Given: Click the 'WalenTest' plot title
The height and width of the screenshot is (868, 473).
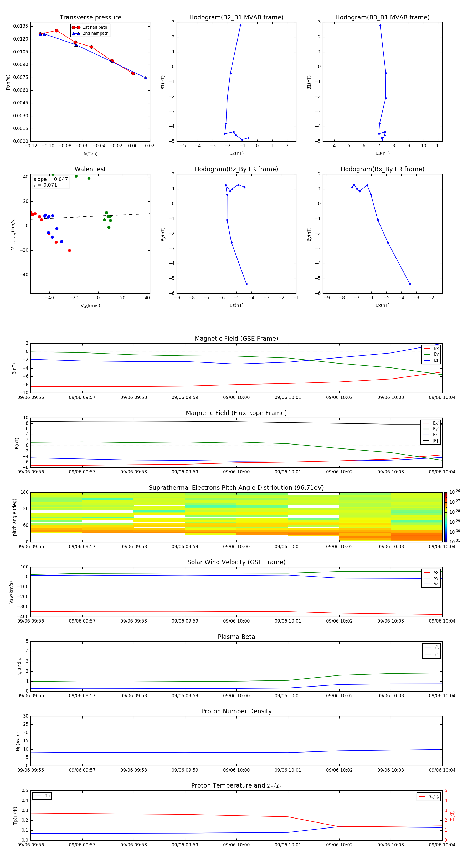Looking at the screenshot, I should coord(90,169).
